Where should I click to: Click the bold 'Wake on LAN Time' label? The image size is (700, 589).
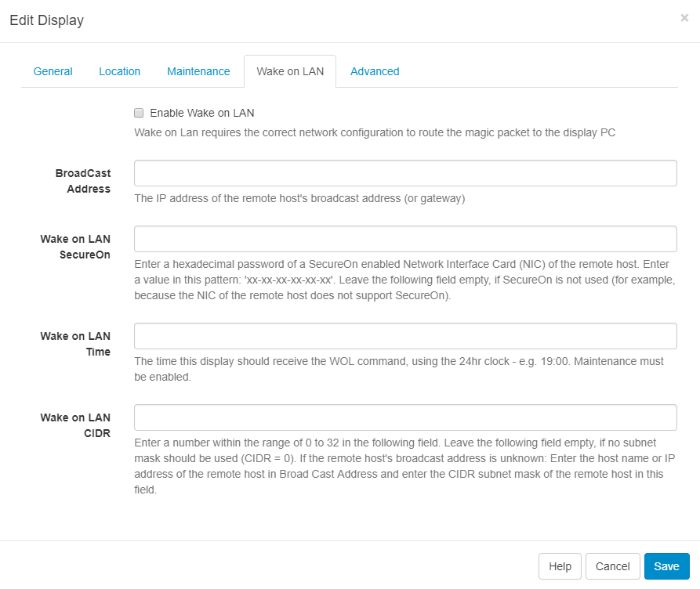[76, 344]
